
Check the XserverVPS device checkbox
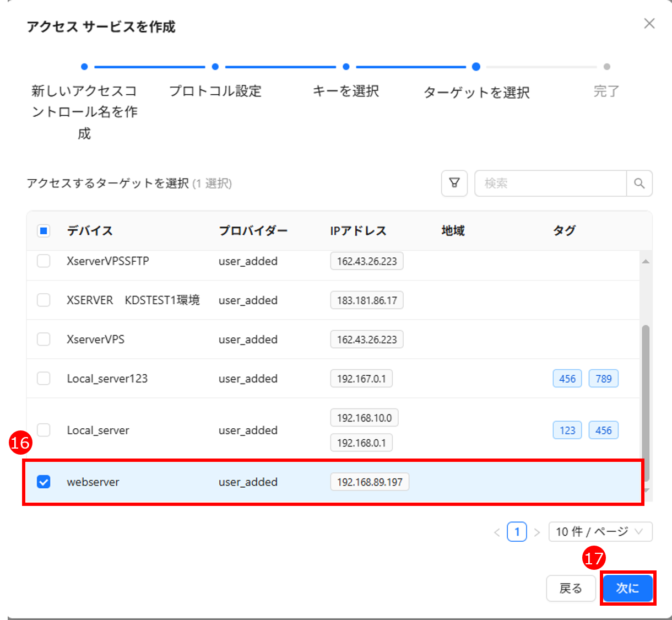pos(44,339)
